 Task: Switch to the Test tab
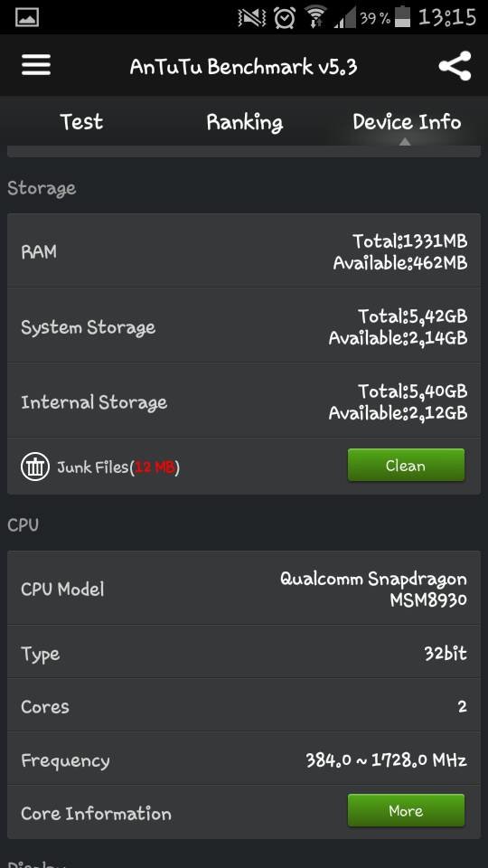[81, 121]
